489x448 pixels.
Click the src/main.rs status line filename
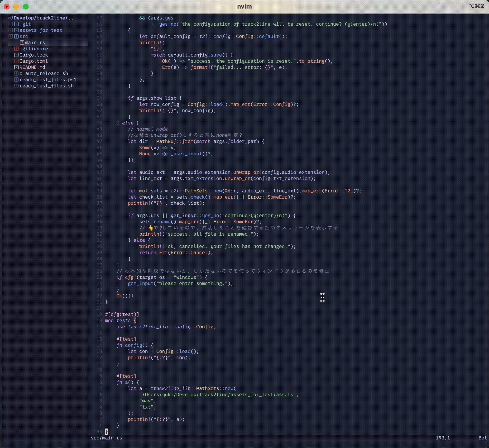pos(106,438)
